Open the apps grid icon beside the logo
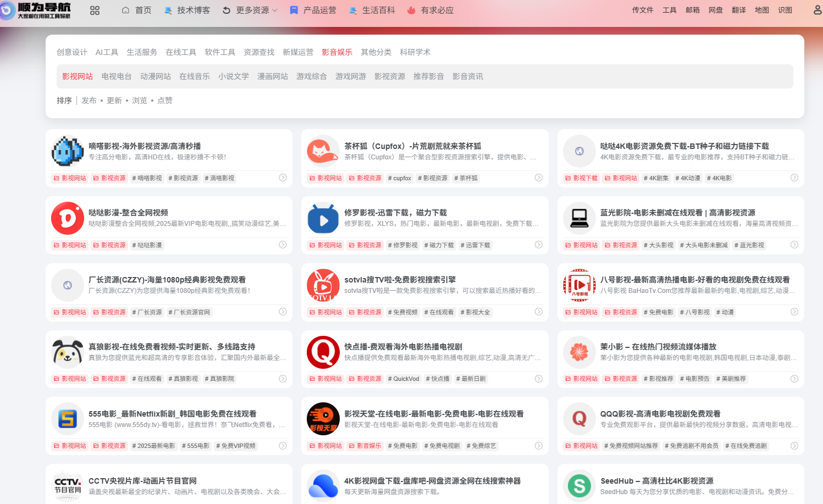Screen dimensions: 823x504 (x=95, y=10)
